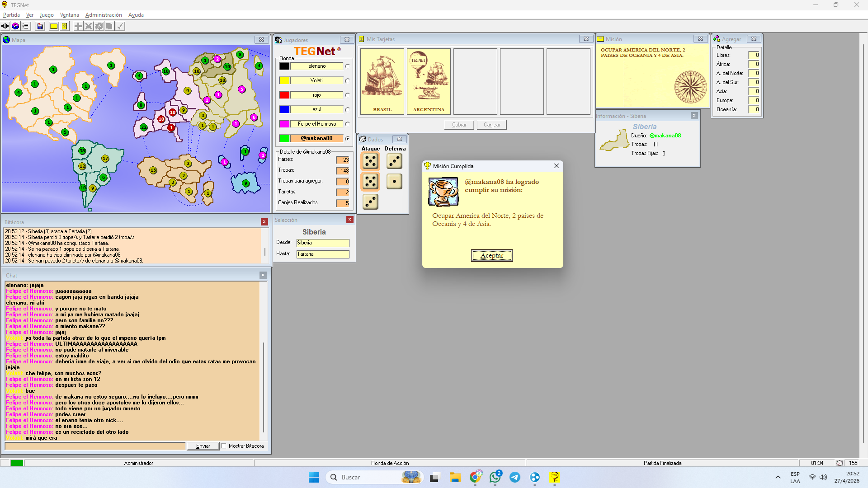The height and width of the screenshot is (488, 868).
Task: Click the pink-blue globe toolbar icon
Action: [15, 26]
